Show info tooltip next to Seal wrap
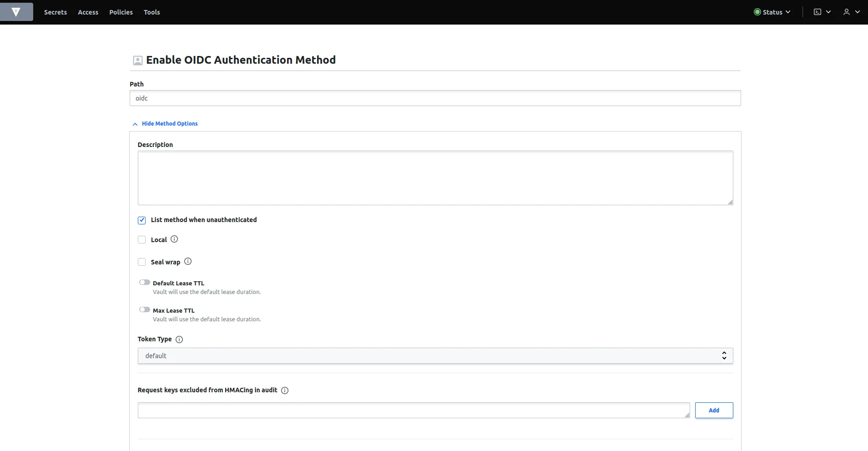This screenshot has height=451, width=868. tap(188, 261)
